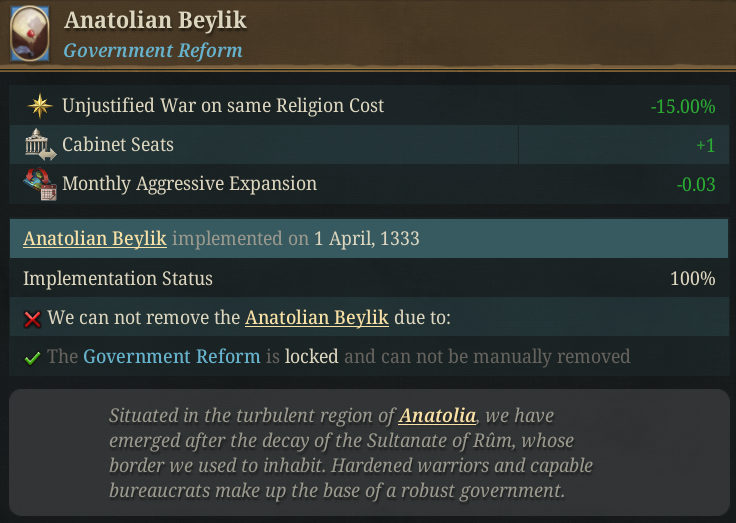Click the Anatolian Beylik reform portrait icon
736x523 pixels.
click(x=30, y=35)
